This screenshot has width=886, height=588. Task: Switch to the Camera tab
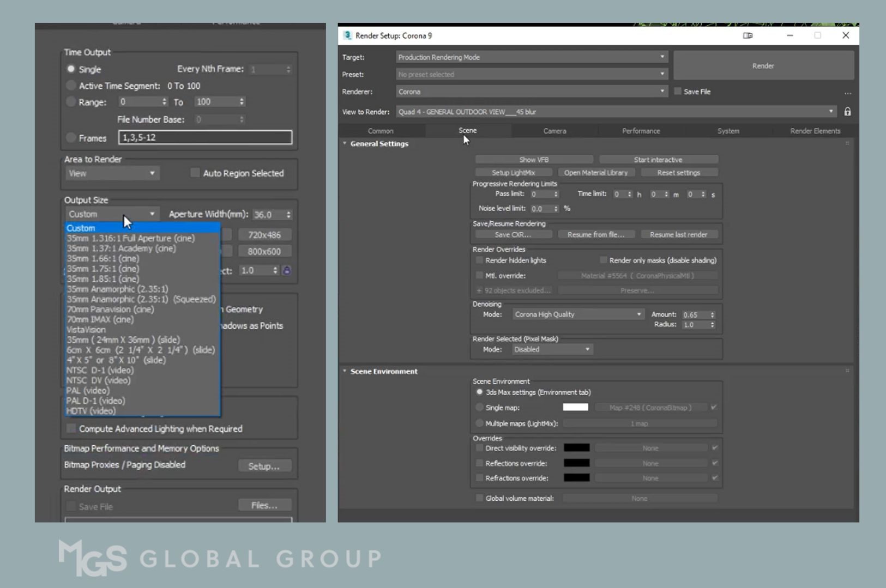554,131
